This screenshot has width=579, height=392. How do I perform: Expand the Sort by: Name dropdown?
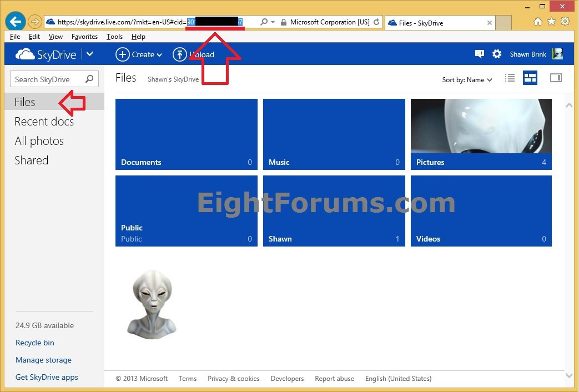(467, 80)
